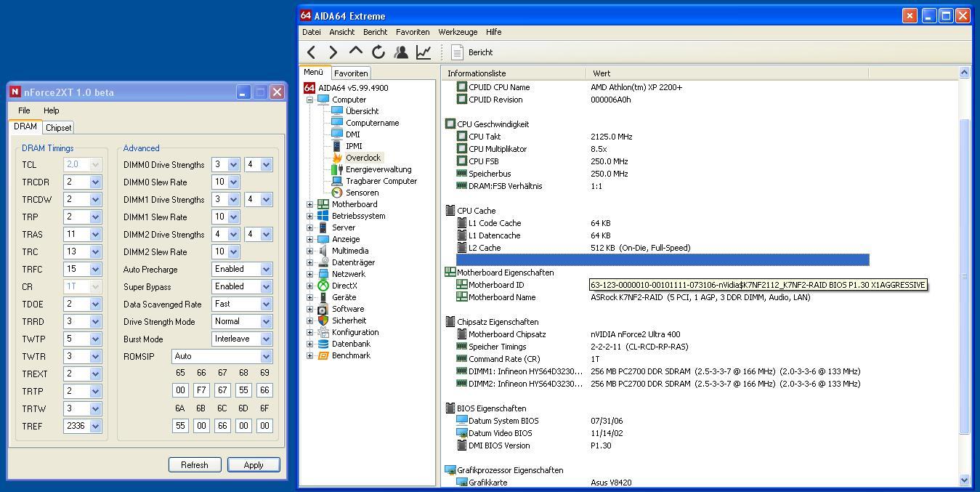
Task: Click the AIDA64 scrollbar down arrow
Action: pyautogui.click(x=965, y=480)
